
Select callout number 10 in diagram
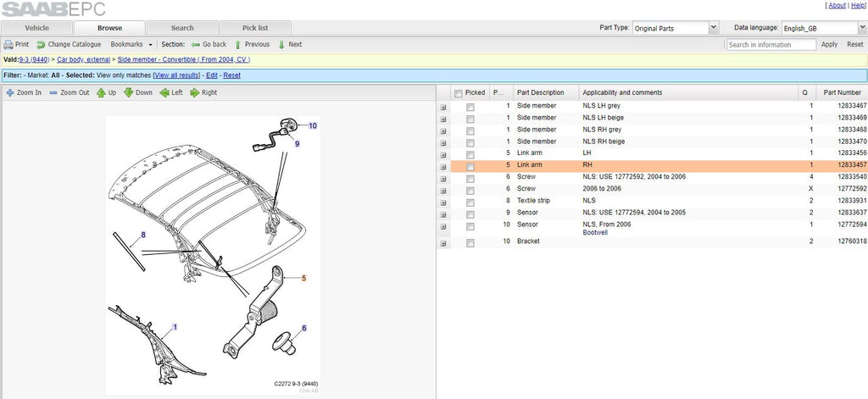[x=313, y=125]
